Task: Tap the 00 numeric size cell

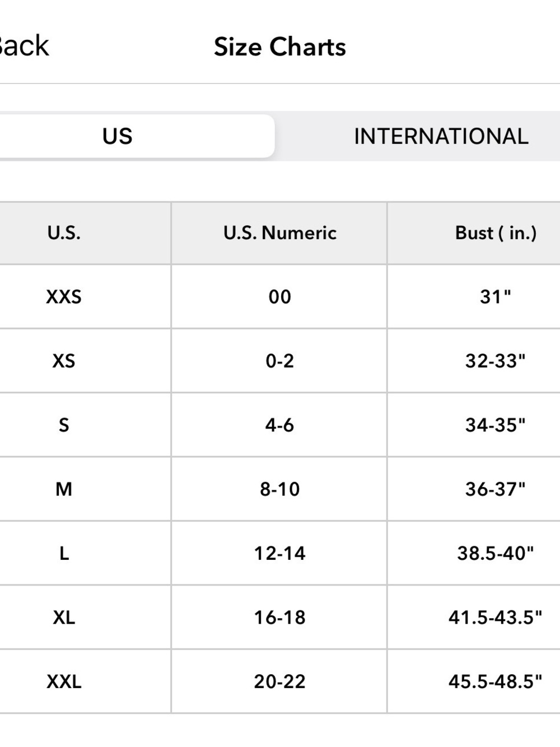Action: (x=279, y=296)
